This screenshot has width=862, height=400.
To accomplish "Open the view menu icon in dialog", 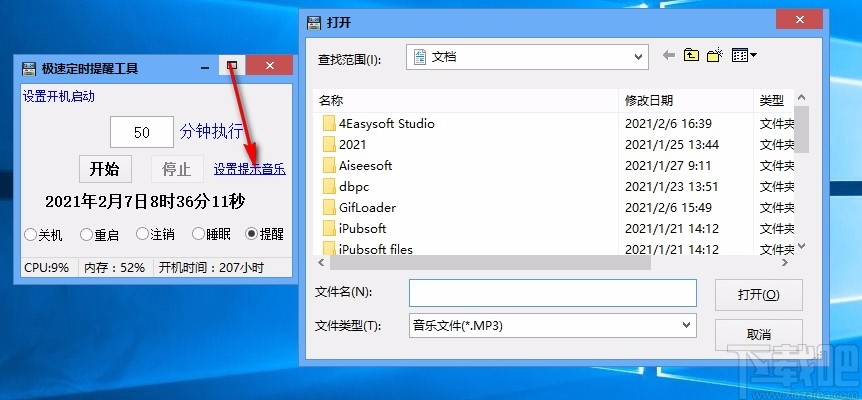I will pyautogui.click(x=744, y=55).
